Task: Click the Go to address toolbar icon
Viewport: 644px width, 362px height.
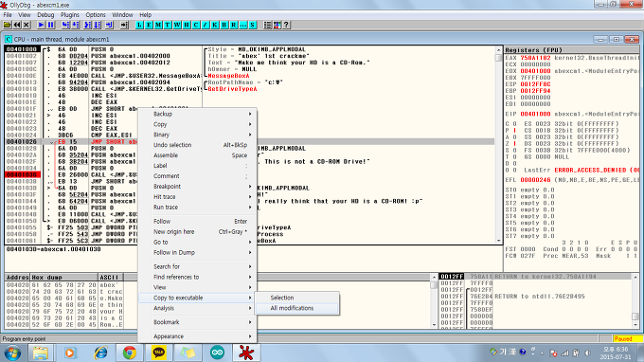Action: pyautogui.click(x=124, y=25)
